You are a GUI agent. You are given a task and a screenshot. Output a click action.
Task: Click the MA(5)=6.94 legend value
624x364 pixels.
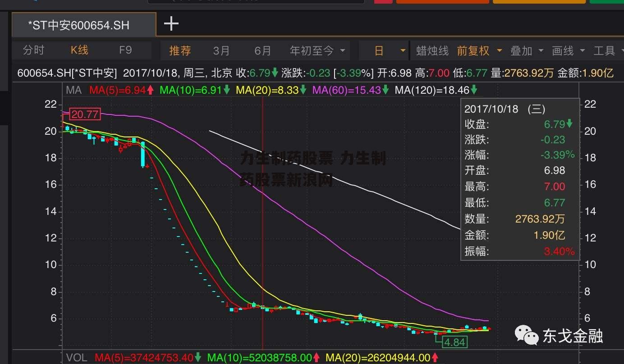coord(121,90)
